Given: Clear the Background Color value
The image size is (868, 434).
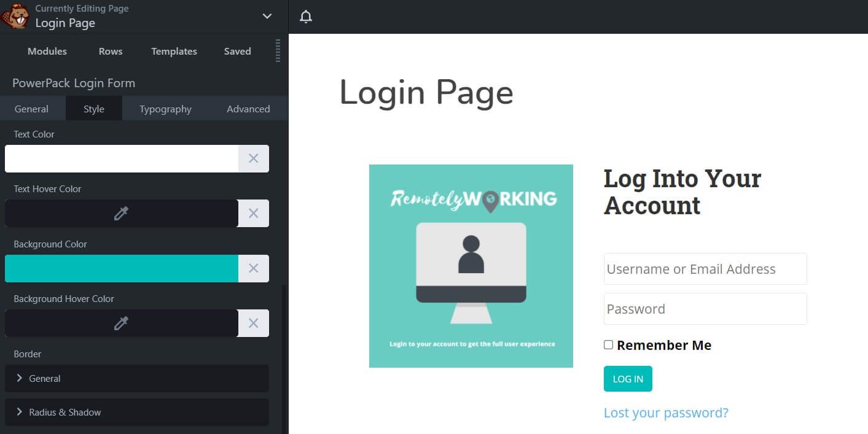Looking at the screenshot, I should 253,268.
